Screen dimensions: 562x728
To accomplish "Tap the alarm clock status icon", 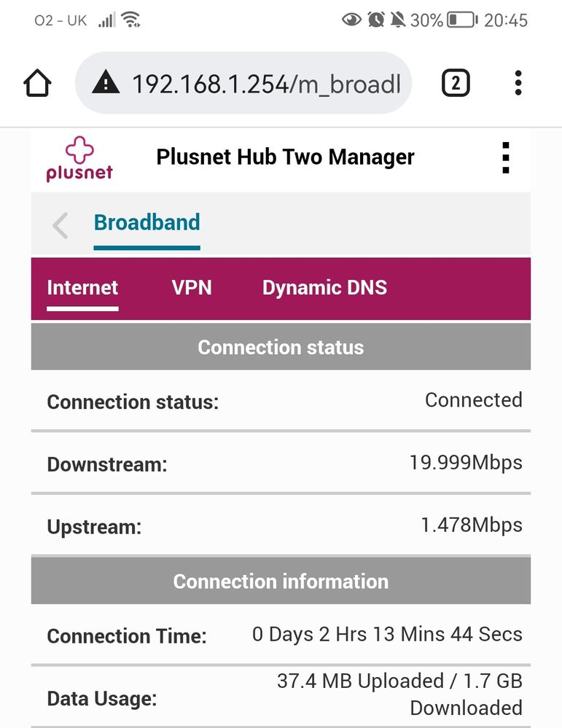I will point(376,20).
